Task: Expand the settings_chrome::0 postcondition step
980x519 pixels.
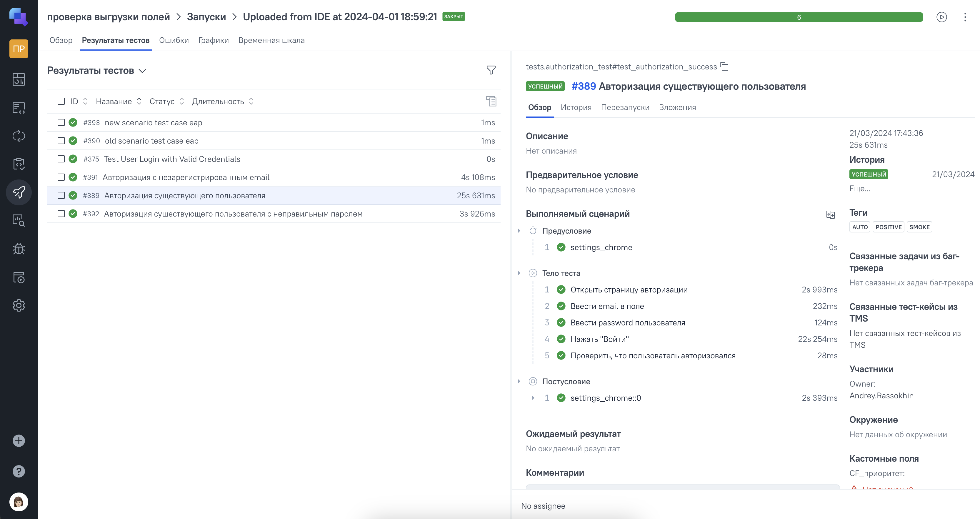Action: pyautogui.click(x=533, y=398)
